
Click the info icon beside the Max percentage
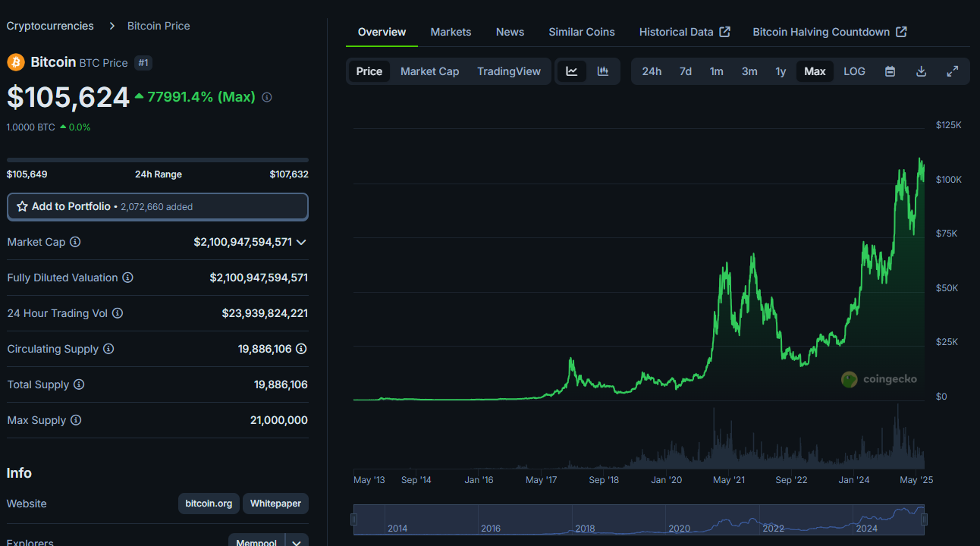tap(267, 97)
